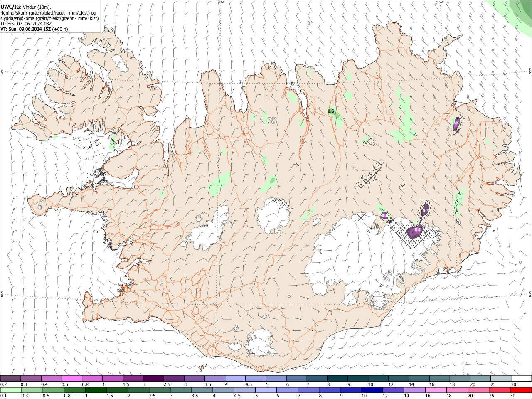
Task: Select the bright pink legend swatch labeled 0.5
Action: tap(71, 379)
